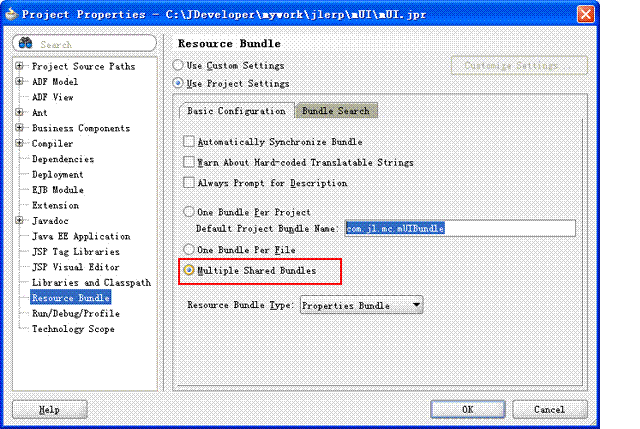This screenshot has height=429, width=640.
Task: Select JSP Visual Editor in the tree
Action: 76,267
